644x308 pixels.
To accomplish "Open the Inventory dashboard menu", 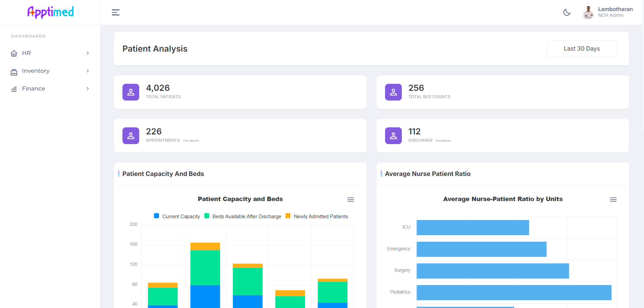I will (x=50, y=71).
